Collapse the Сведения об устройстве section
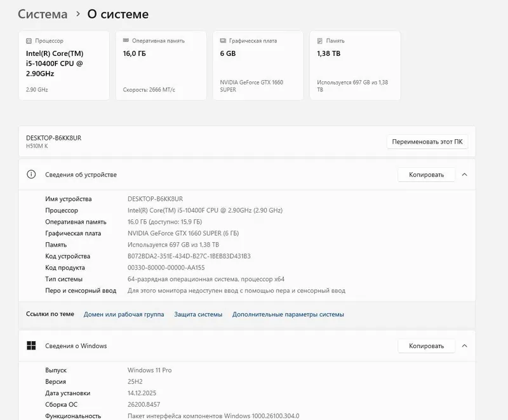This screenshot has height=420, width=508. 465,175
